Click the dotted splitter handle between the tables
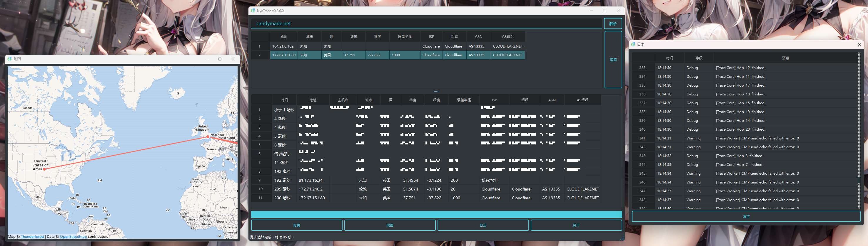 437,91
